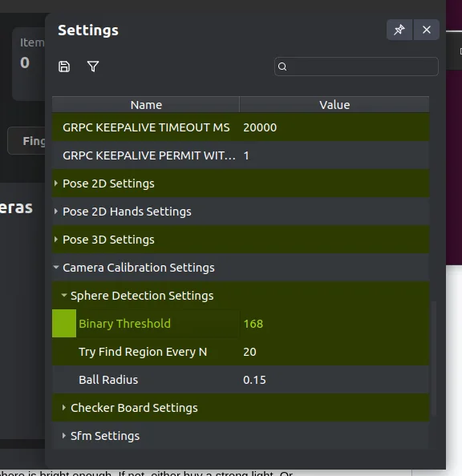Click the settings search field
Viewport: 462px width, 476px height.
click(x=356, y=67)
